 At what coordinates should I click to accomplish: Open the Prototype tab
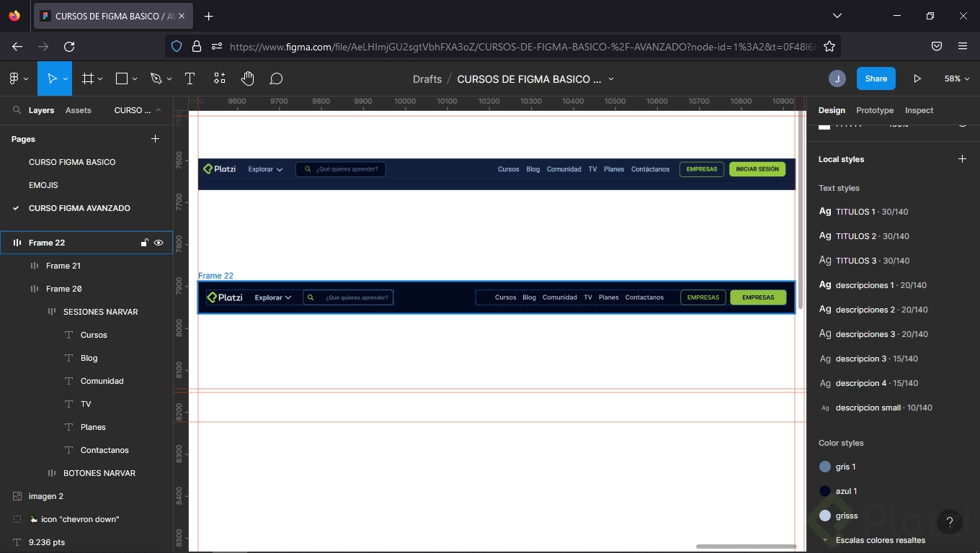pyautogui.click(x=875, y=110)
